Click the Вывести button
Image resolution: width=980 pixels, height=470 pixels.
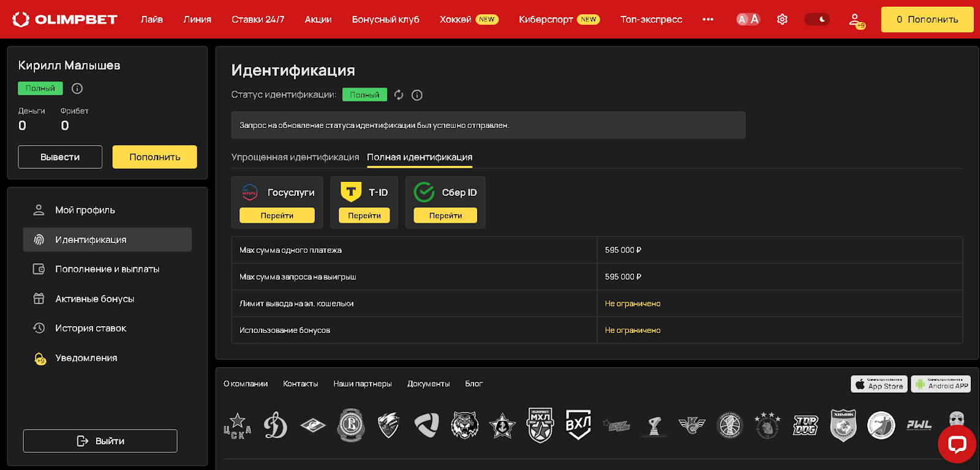coord(60,157)
